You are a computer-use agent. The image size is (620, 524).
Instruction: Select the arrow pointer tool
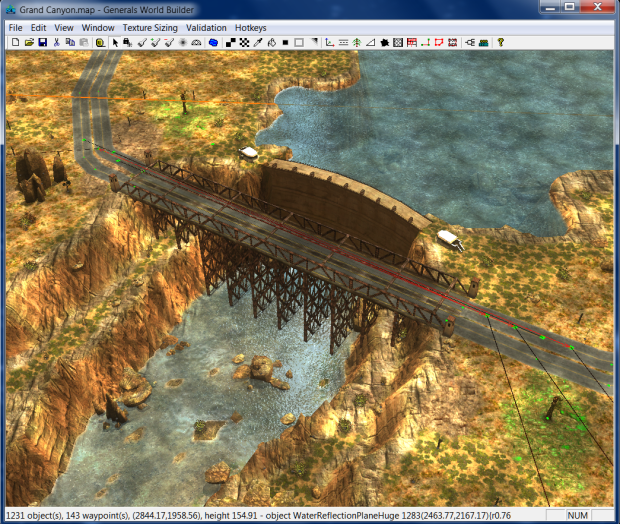115,42
